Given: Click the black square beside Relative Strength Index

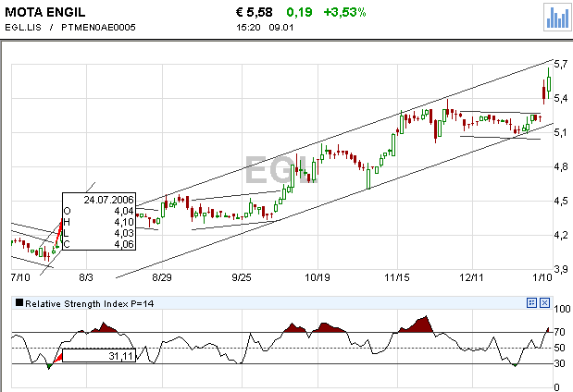Looking at the screenshot, I should click(x=19, y=302).
